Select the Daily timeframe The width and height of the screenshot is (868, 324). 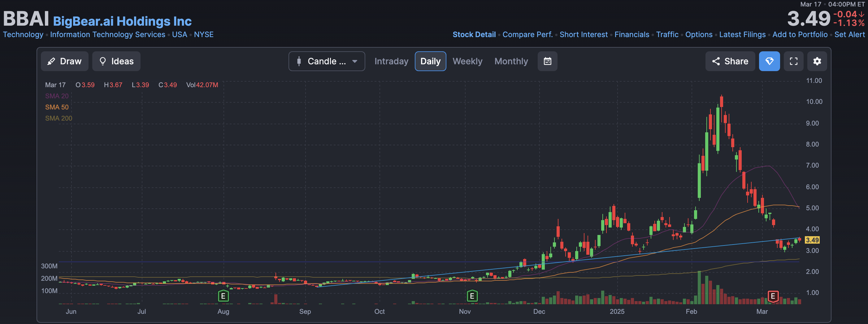tap(430, 61)
